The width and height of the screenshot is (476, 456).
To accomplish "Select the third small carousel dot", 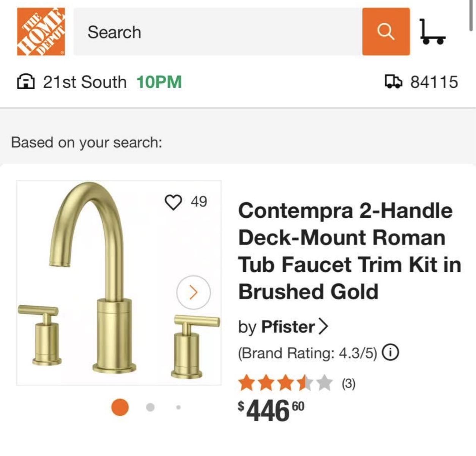I will (x=178, y=407).
